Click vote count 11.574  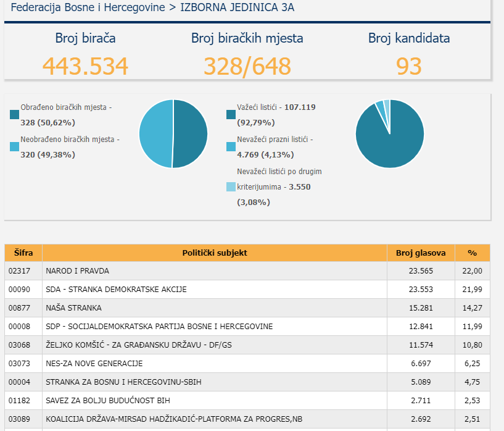click(421, 345)
